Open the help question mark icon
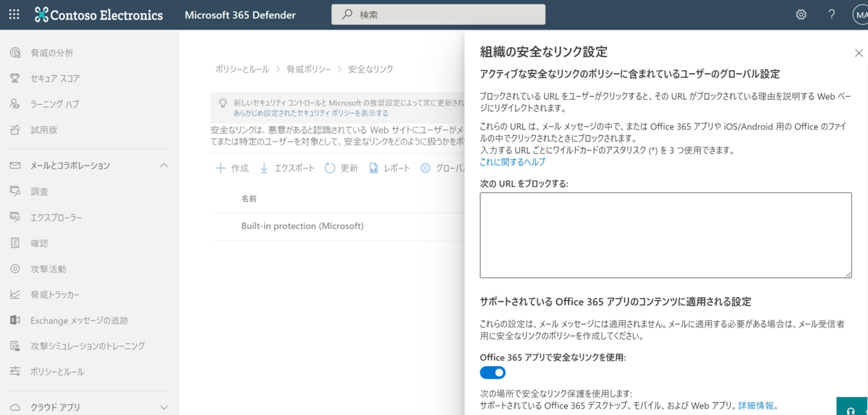This screenshot has height=415, width=868. (831, 14)
